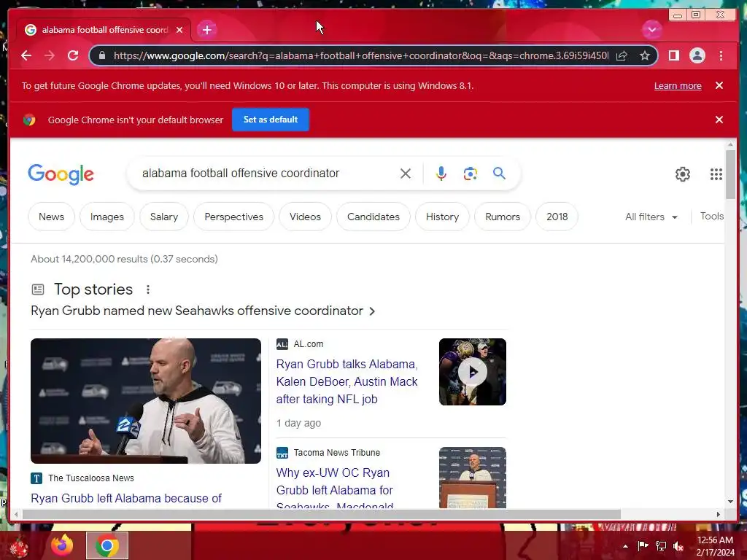Image resolution: width=747 pixels, height=560 pixels.
Task: Open Google quick settings gear
Action: click(x=682, y=174)
